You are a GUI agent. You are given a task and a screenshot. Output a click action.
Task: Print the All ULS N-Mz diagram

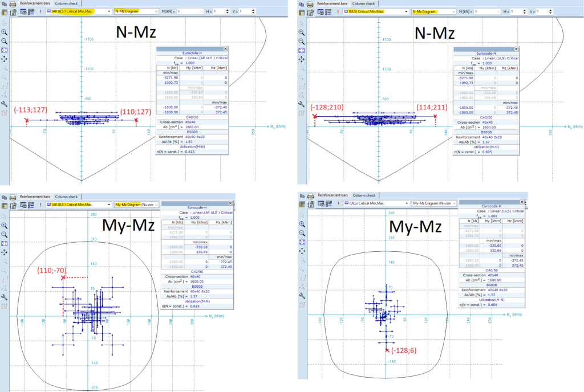click(x=13, y=4)
